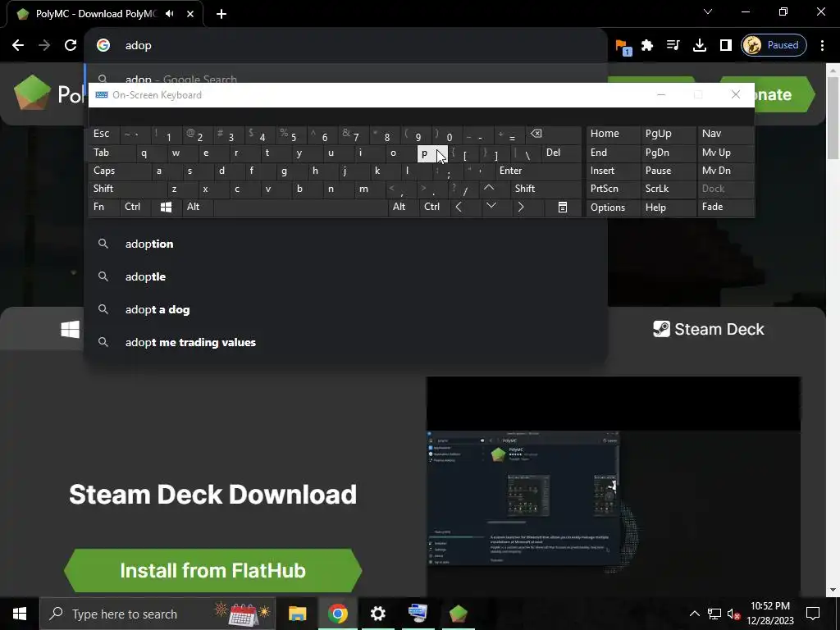
Task: Toggle ScrLk key on keyboard
Action: (669, 189)
